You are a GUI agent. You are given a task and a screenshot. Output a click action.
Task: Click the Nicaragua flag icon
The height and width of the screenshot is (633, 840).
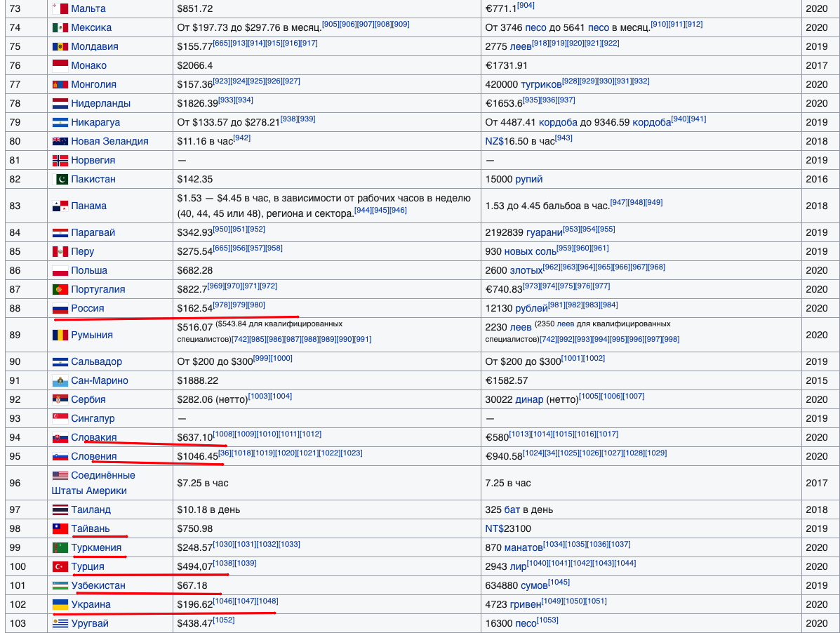point(60,122)
